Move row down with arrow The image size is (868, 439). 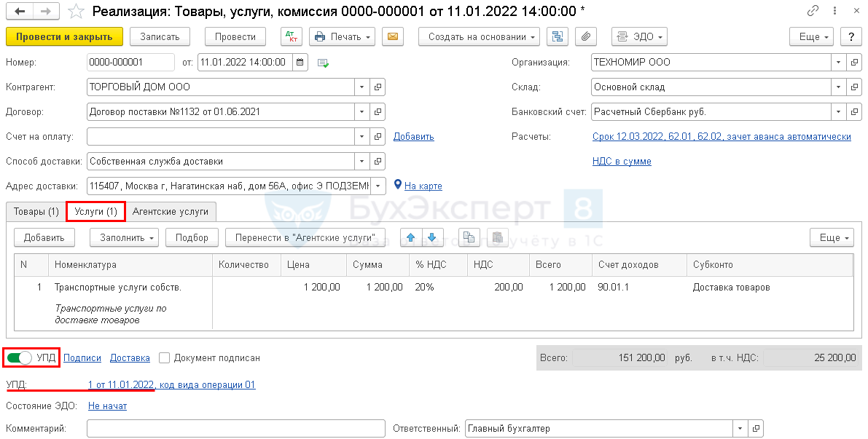click(431, 237)
